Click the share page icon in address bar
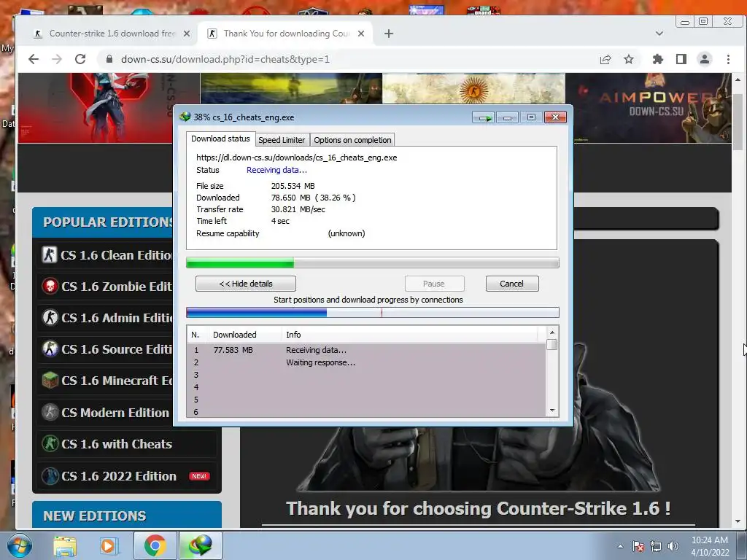 [x=605, y=59]
